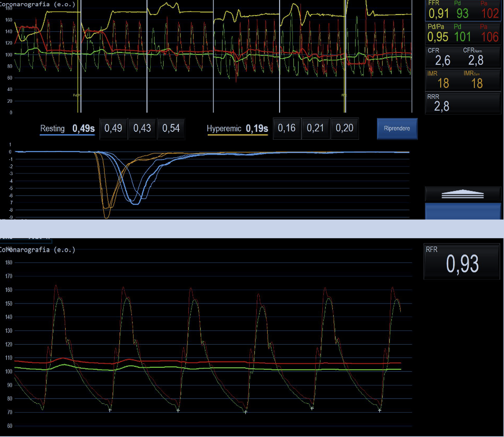
Task: Click the hyperemic value box 0,16
Action: (287, 128)
